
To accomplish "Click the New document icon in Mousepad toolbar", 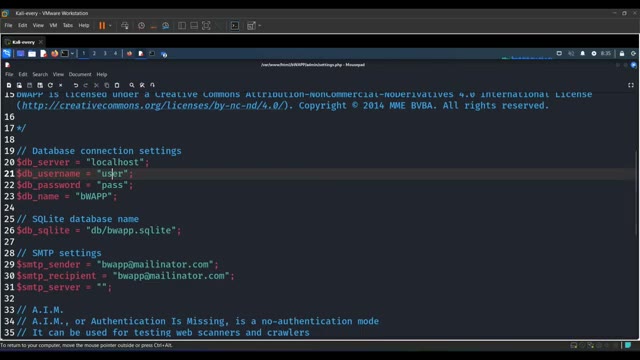I will (9, 85).
